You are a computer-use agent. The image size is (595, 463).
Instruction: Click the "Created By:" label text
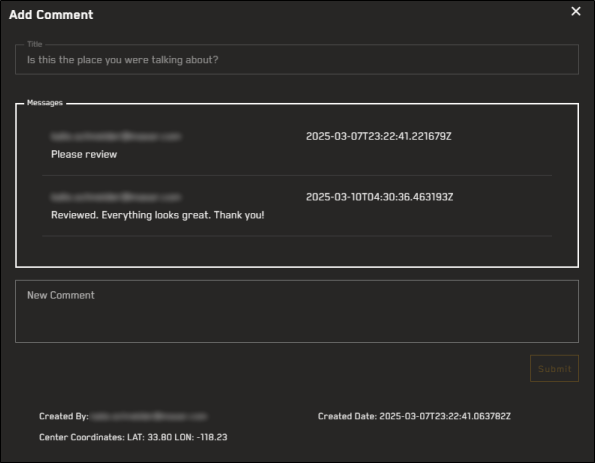tap(64, 416)
